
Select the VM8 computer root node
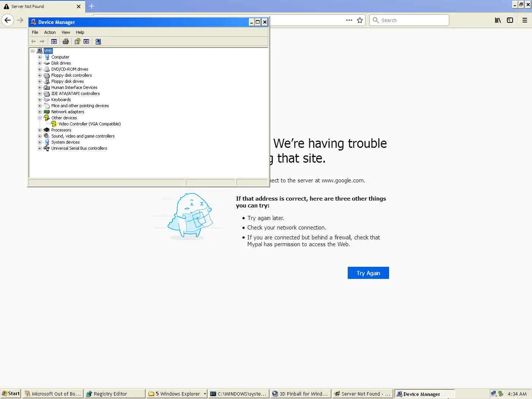48,51
